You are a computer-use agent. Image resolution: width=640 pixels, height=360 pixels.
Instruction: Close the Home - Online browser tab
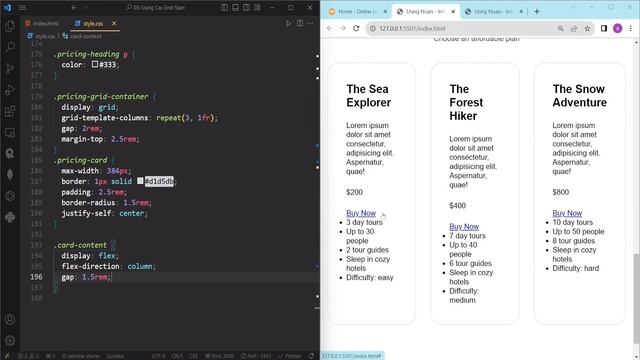pos(385,12)
